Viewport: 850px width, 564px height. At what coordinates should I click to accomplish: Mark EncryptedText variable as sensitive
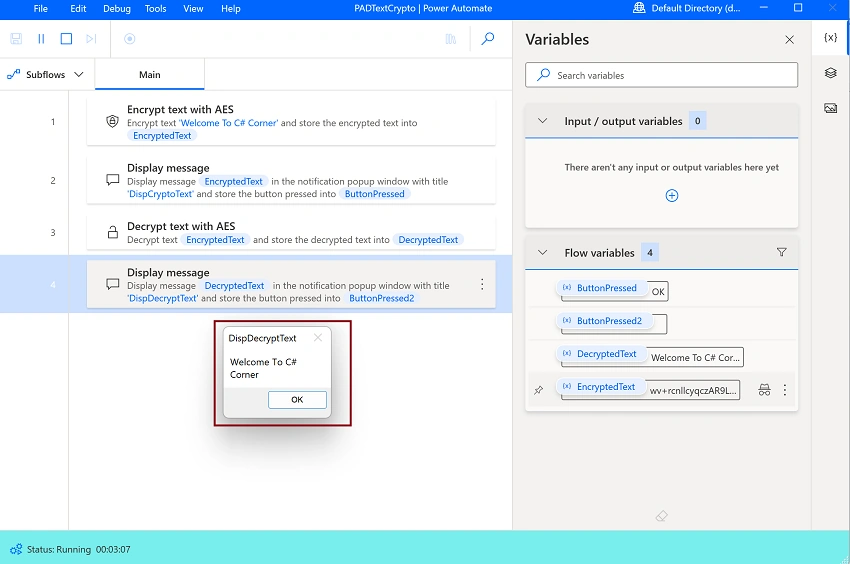click(x=764, y=390)
